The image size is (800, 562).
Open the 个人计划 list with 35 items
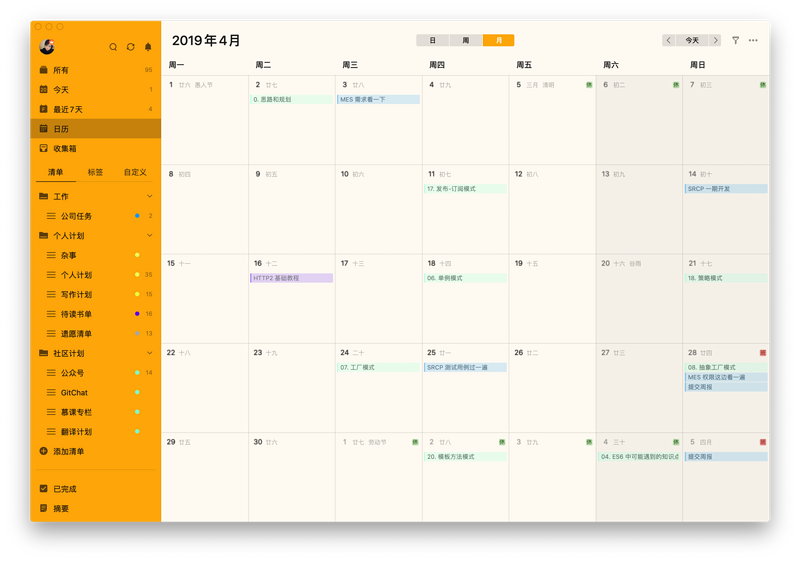tap(95, 275)
